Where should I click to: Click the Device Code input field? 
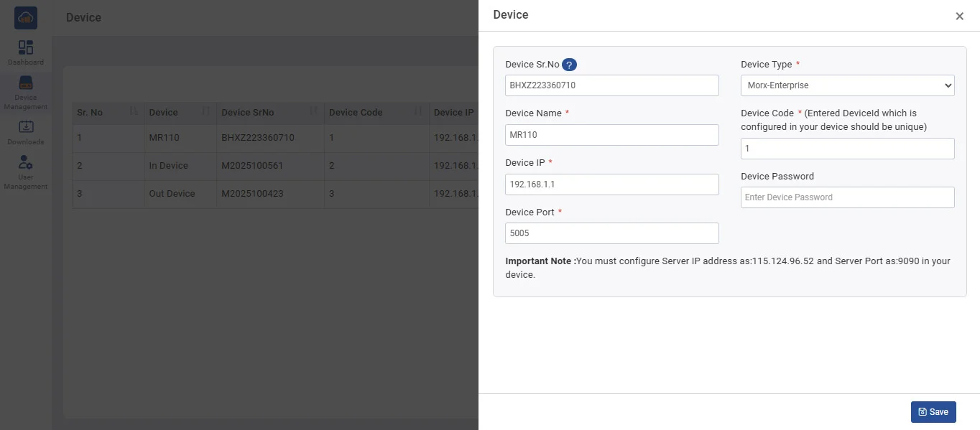(847, 149)
